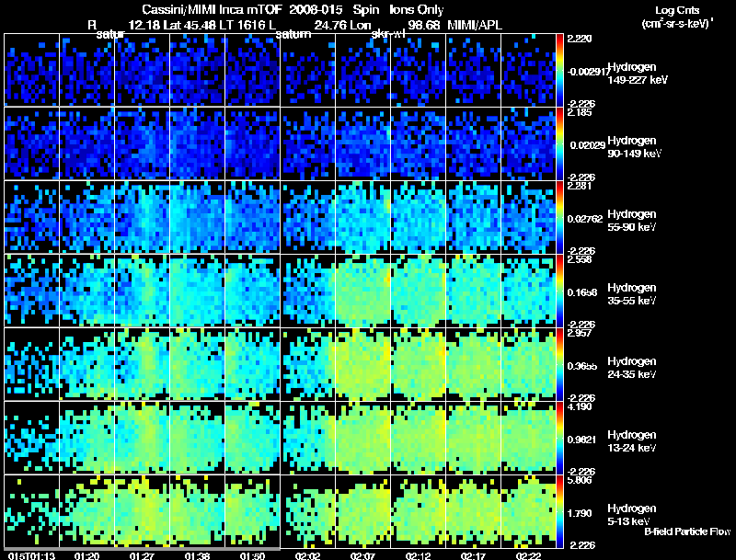Open the 90-149 keV panel at 01:27
Image resolution: width=736 pixels, height=560 pixels.
coord(142,143)
